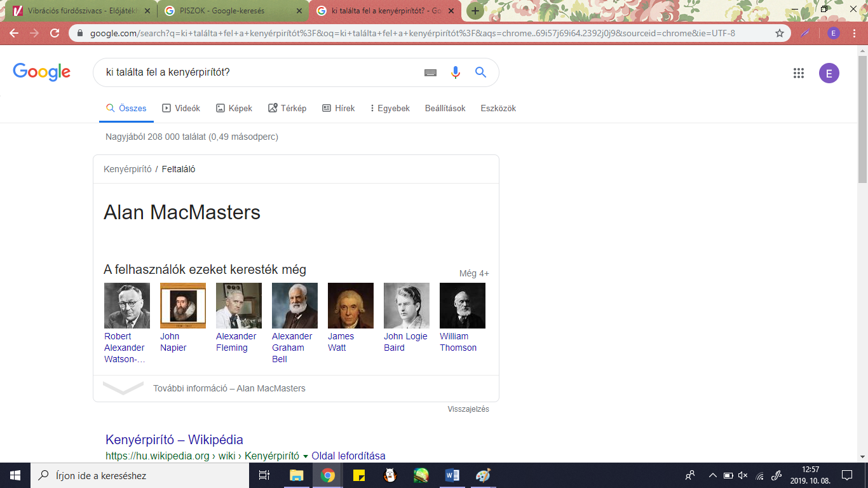Open the Google account avatar E
The height and width of the screenshot is (488, 868).
(829, 73)
